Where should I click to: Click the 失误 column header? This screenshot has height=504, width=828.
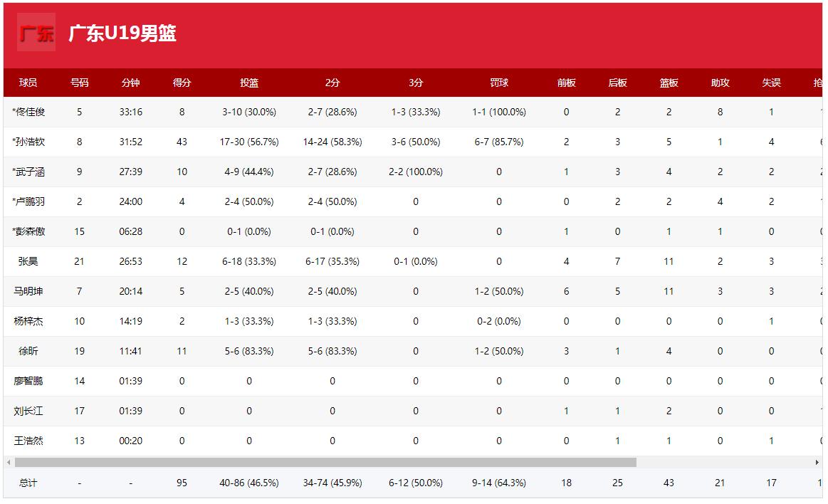(771, 83)
